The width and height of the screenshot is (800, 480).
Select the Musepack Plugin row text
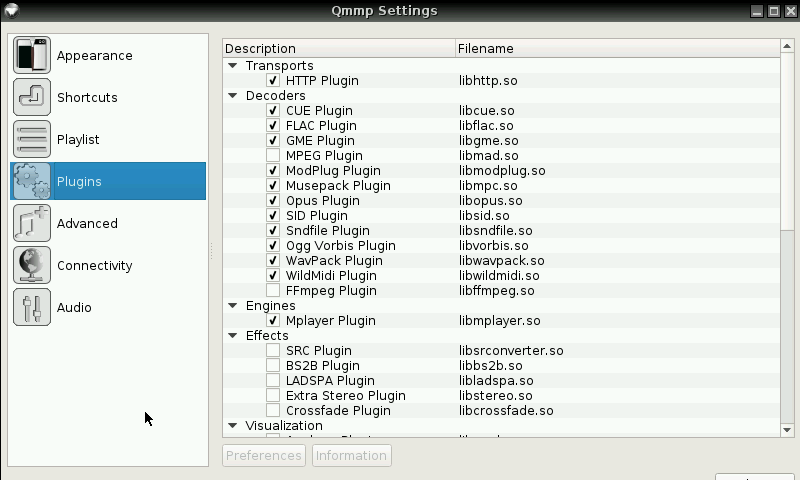pyautogui.click(x=338, y=186)
